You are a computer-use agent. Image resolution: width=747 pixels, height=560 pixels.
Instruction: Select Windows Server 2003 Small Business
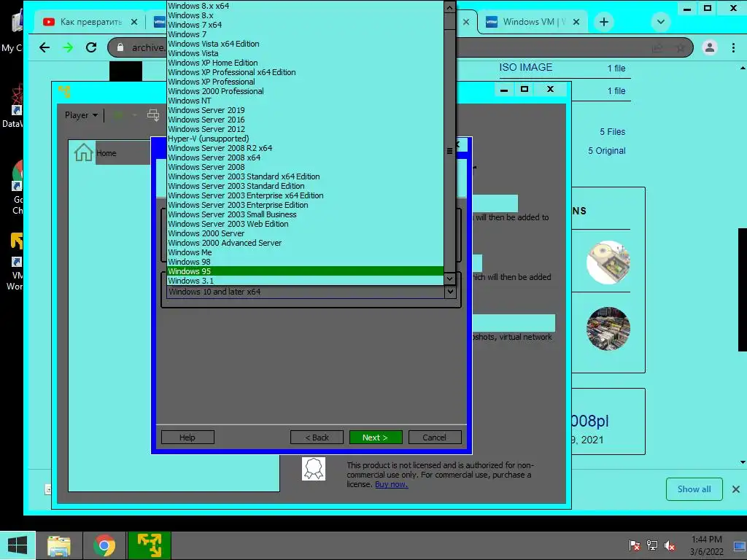305,214
